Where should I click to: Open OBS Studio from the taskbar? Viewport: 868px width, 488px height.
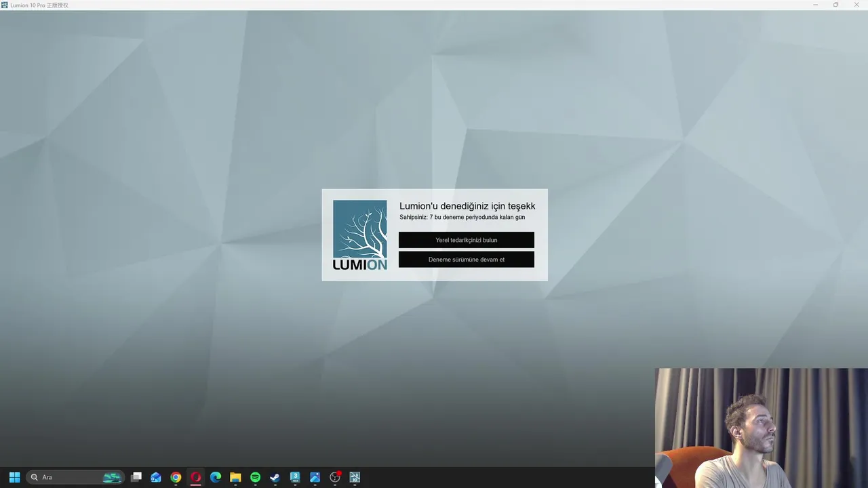tap(335, 477)
